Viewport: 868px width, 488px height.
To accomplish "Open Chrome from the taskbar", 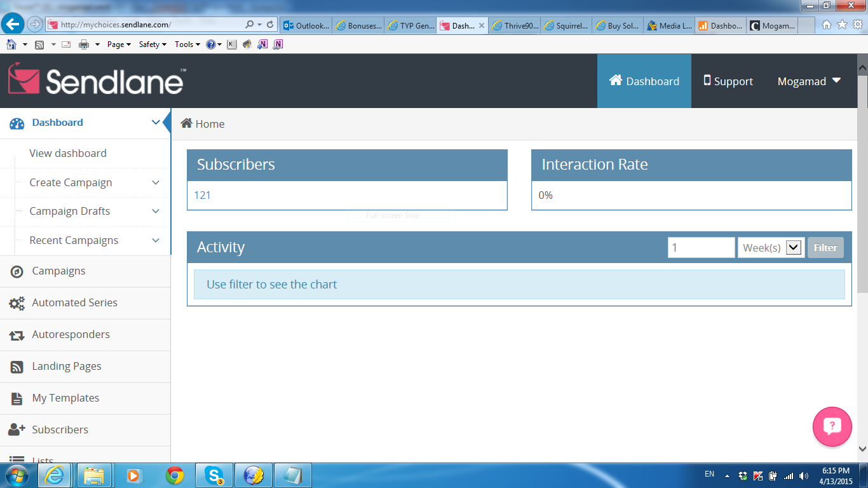I will click(x=175, y=475).
